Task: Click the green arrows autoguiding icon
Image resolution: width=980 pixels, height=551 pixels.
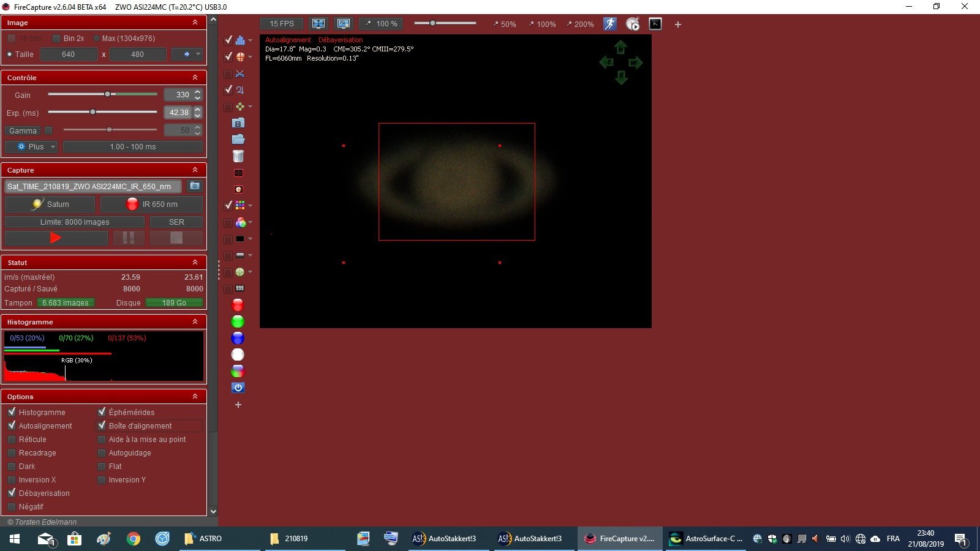Action: [239, 107]
